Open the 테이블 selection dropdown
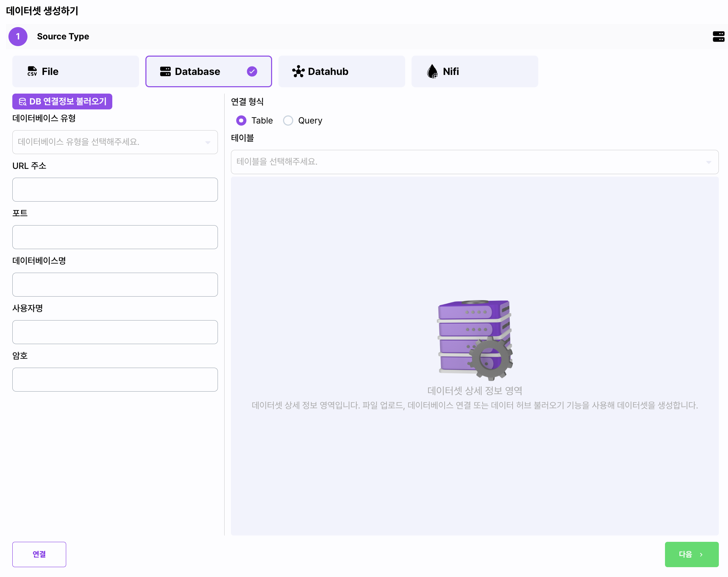 tap(475, 162)
